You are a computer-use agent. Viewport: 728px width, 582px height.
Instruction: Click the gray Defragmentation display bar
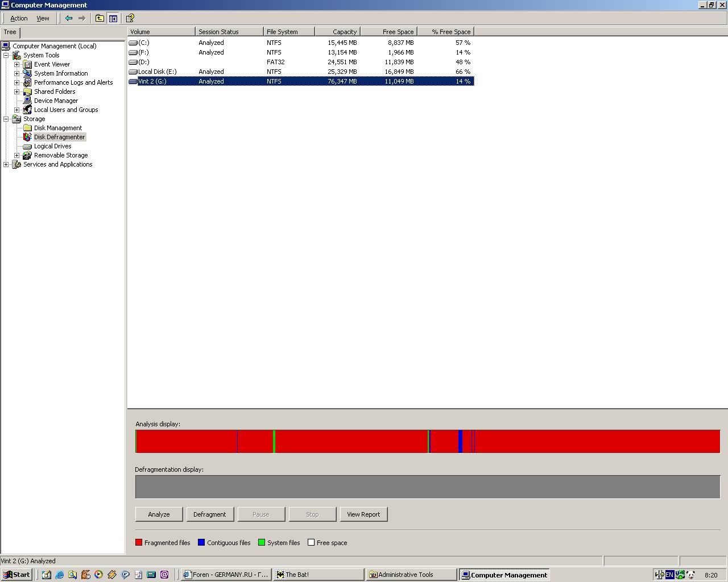click(x=428, y=487)
